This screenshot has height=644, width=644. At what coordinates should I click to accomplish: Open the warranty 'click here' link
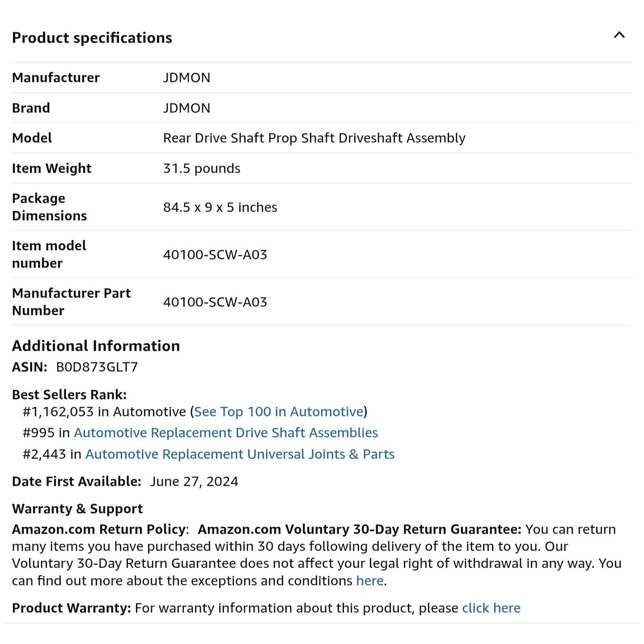click(x=491, y=608)
